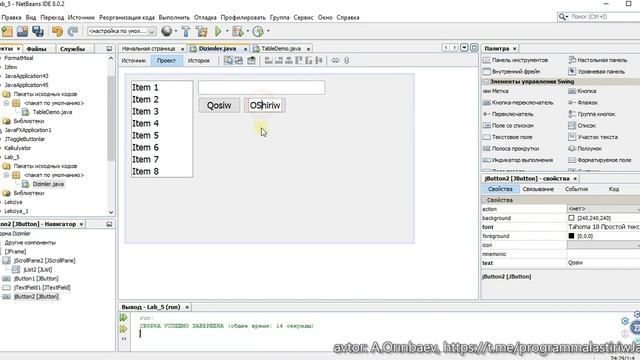Open the Выполнить menu

pos(174,18)
